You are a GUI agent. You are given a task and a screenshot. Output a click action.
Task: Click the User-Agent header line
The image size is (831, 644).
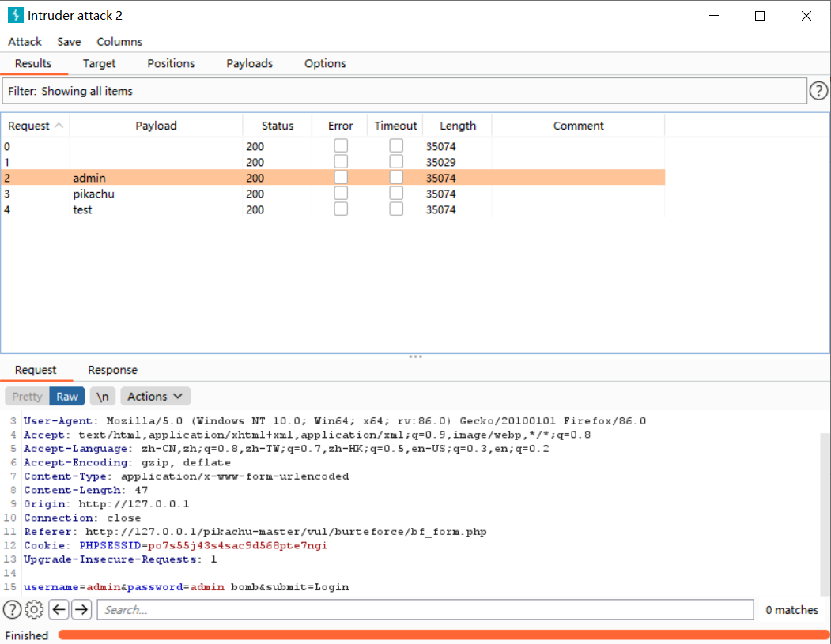coord(334,421)
